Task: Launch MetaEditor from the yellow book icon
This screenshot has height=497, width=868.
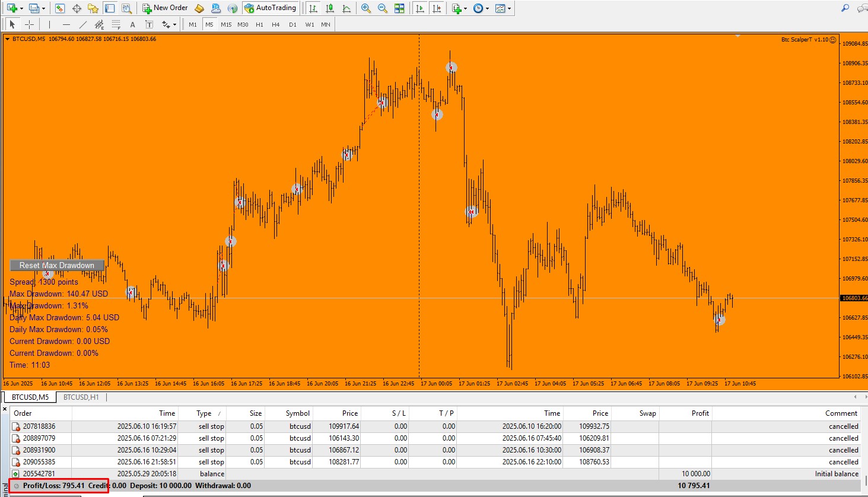Action: (199, 8)
